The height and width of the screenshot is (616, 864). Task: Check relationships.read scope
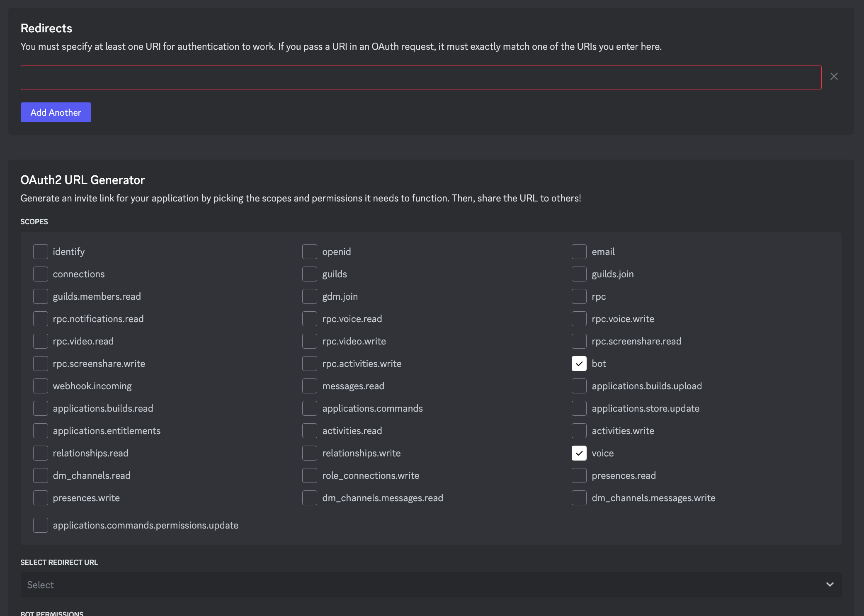[x=41, y=453]
